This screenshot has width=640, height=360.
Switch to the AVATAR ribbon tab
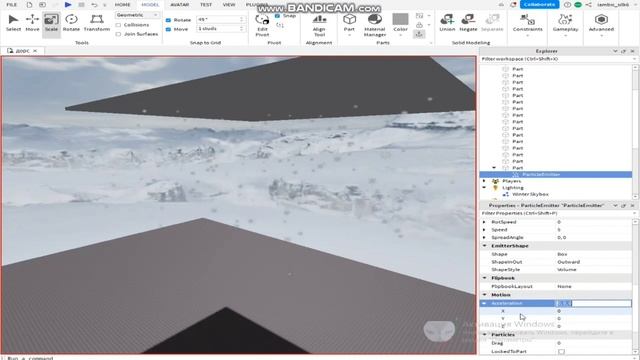point(179,4)
